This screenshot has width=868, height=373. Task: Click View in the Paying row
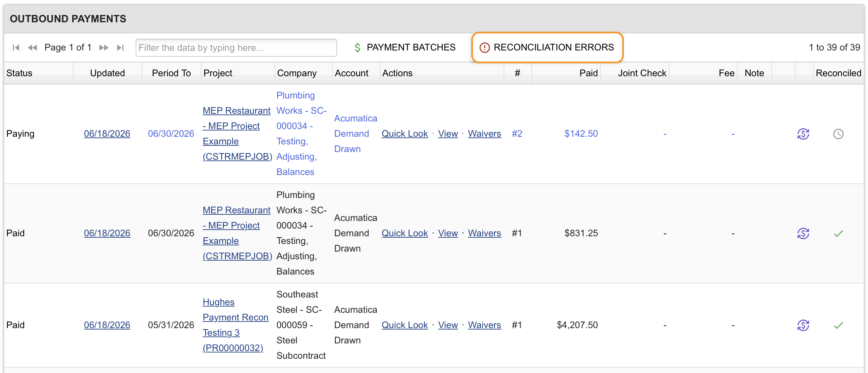click(x=448, y=134)
